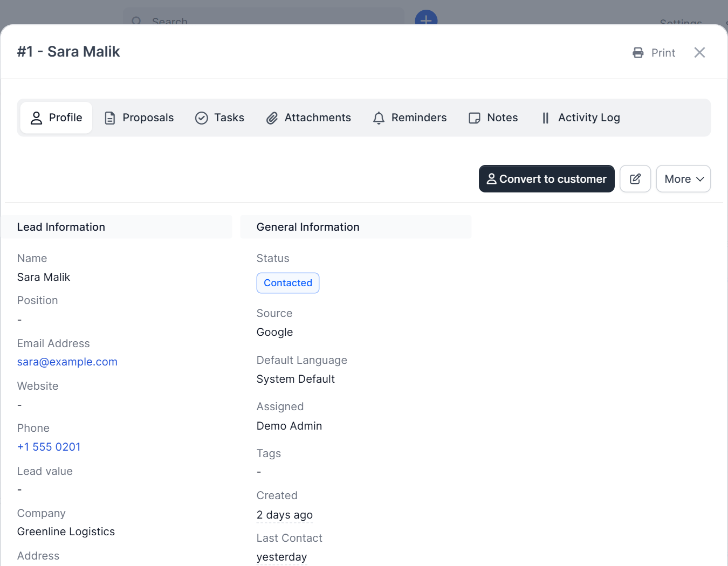
Task: Click the pencil edit lead icon button
Action: pyautogui.click(x=635, y=179)
